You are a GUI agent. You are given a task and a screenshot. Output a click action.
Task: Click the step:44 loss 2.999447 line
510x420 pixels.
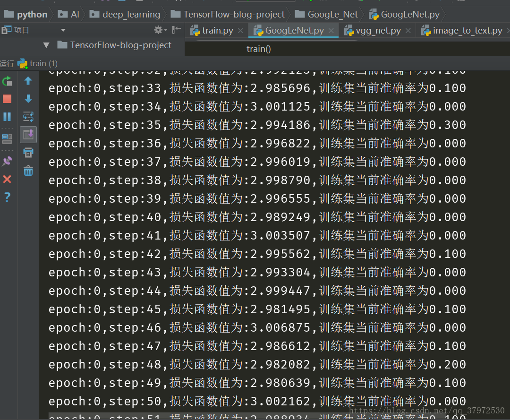click(257, 291)
